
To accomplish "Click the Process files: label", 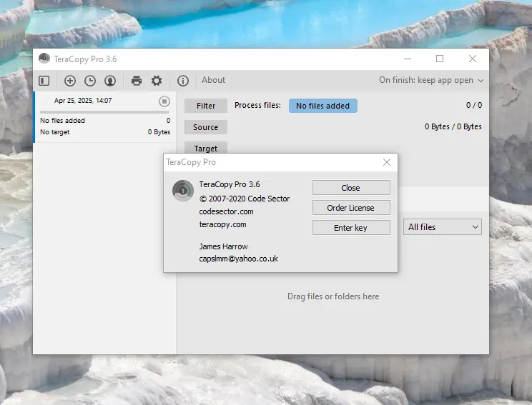I will coord(258,105).
